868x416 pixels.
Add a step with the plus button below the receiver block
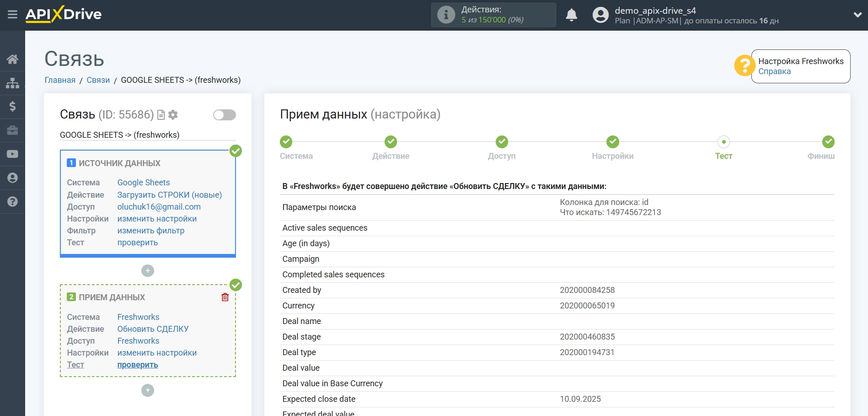click(x=147, y=390)
